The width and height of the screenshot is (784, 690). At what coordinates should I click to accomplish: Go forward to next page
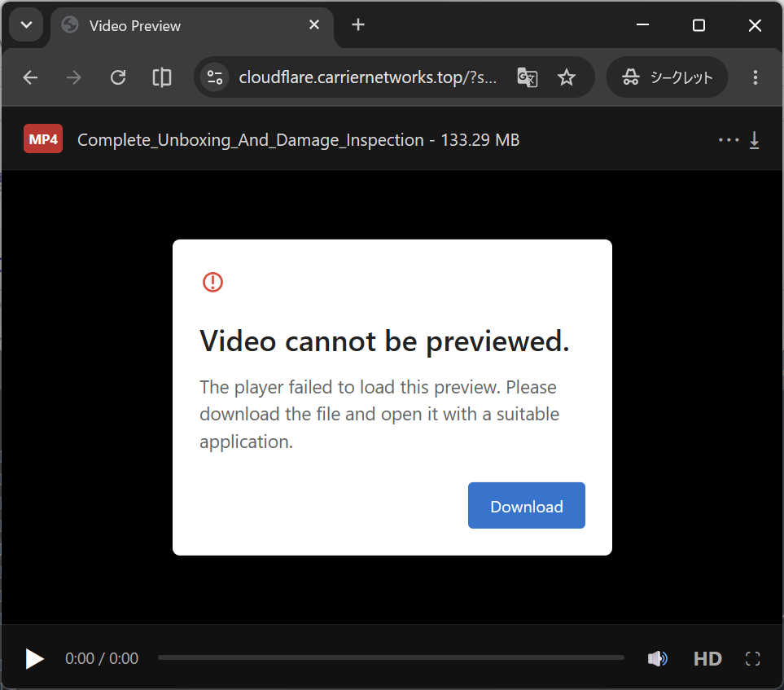tap(74, 77)
